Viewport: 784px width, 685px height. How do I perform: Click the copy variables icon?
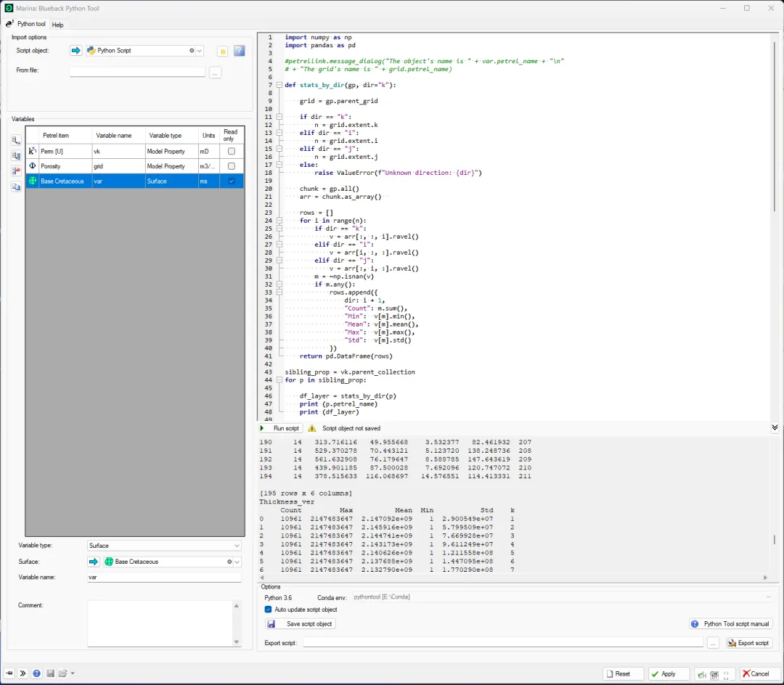(16, 187)
